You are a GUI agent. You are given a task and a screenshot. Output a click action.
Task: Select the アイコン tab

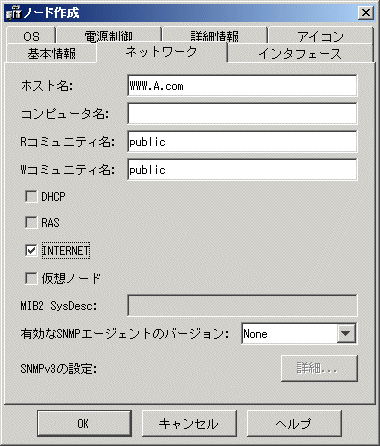click(x=320, y=35)
